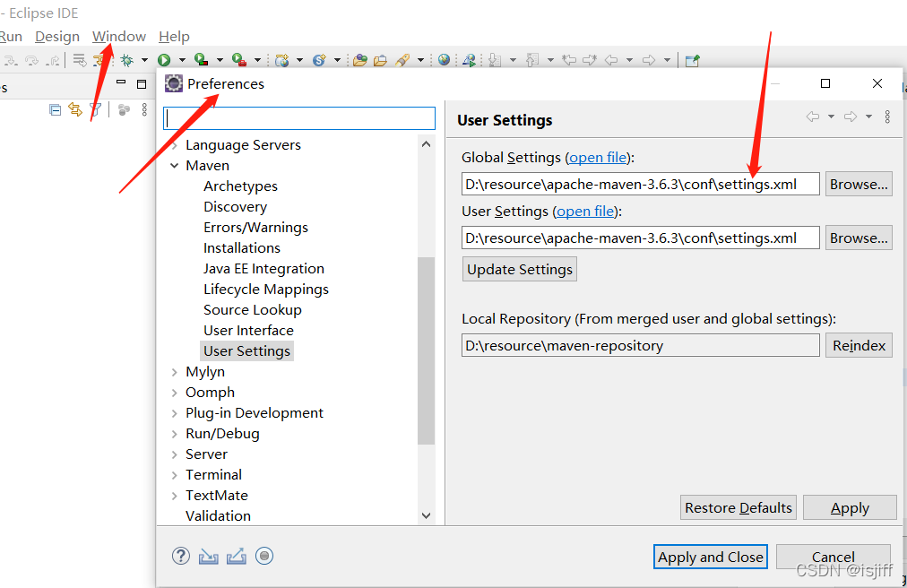Image resolution: width=907 pixels, height=588 pixels.
Task: Click the Focus on Active Task icon
Action: (124, 109)
